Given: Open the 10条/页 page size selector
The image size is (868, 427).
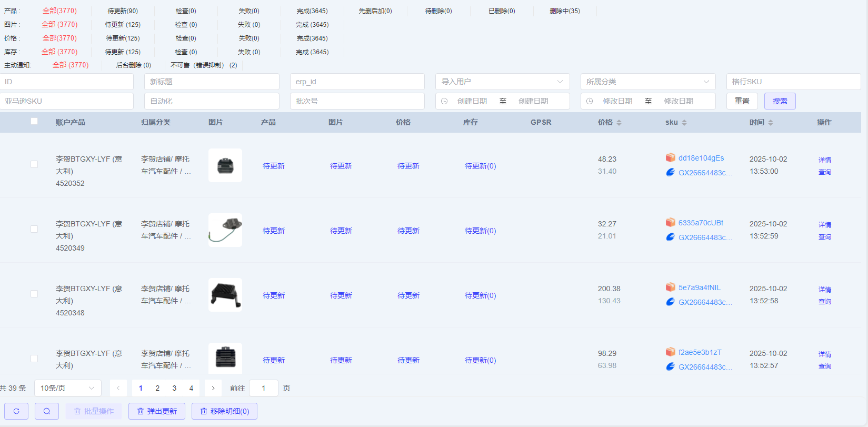Looking at the screenshot, I should [67, 388].
